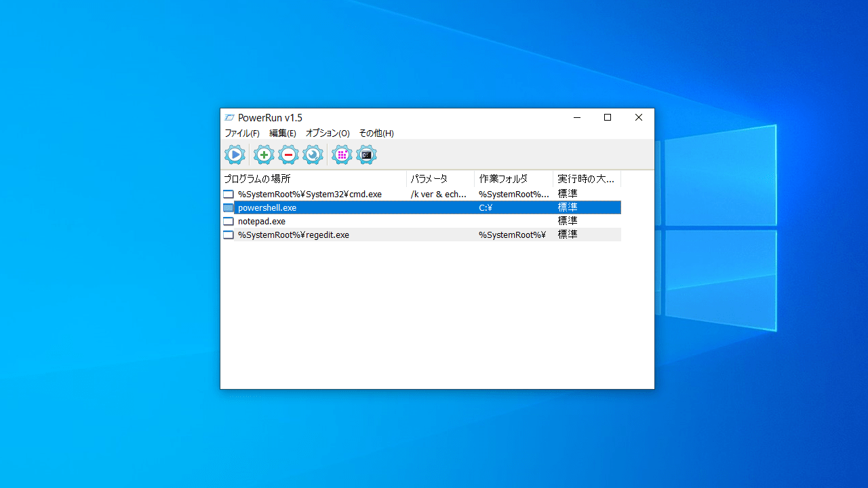
Task: Select the powershell.exe entry
Action: 420,208
